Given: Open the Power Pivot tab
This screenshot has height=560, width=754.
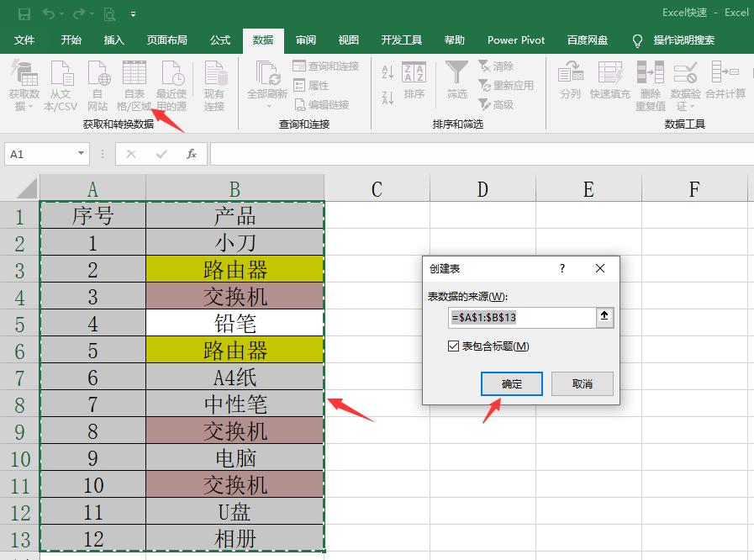Looking at the screenshot, I should coord(516,40).
